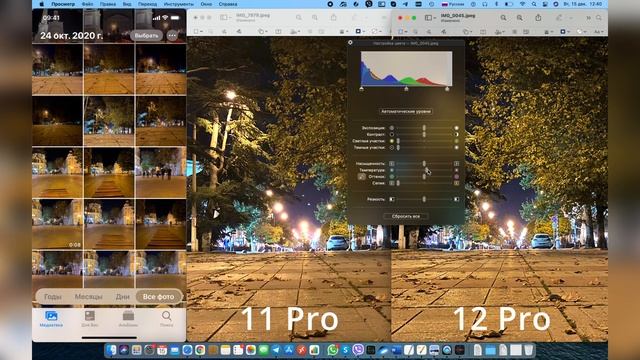Viewport: 640px width, 360px height.
Task: Open the three-dots more menu in Photos
Action: tap(172, 36)
